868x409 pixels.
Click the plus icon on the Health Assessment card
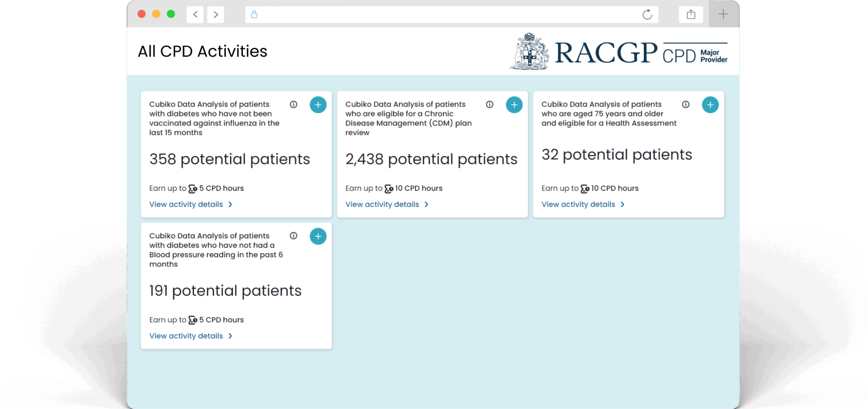pyautogui.click(x=710, y=105)
